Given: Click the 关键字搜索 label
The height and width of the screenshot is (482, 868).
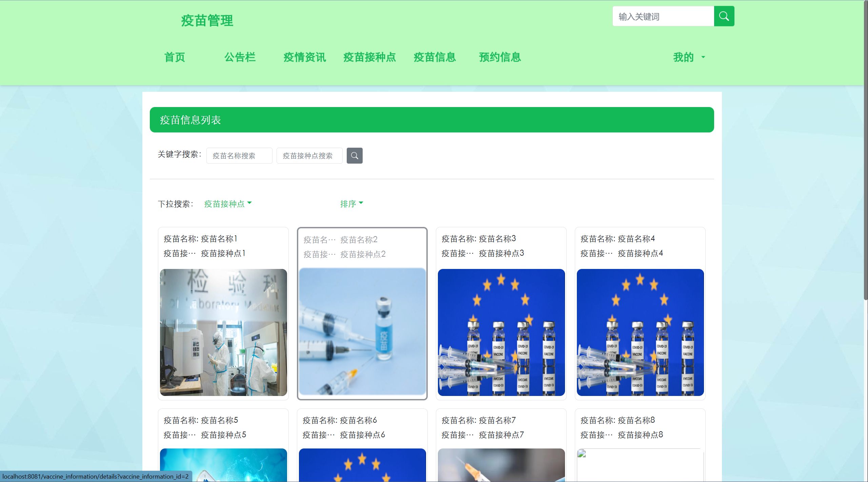Looking at the screenshot, I should pos(179,154).
